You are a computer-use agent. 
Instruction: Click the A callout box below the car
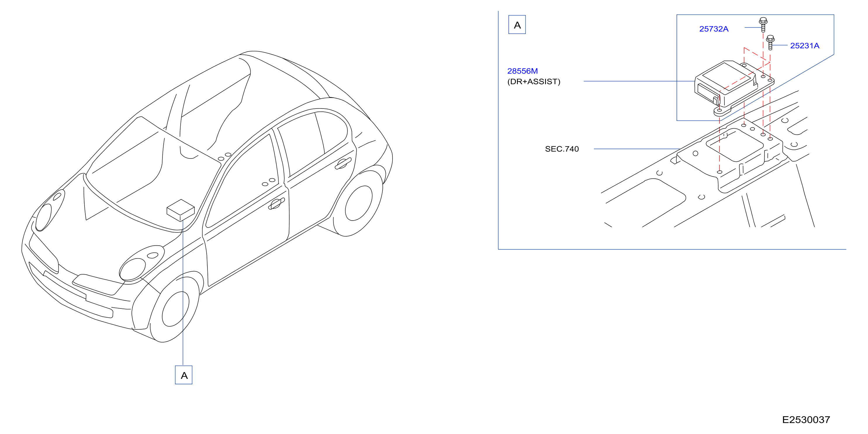click(184, 375)
